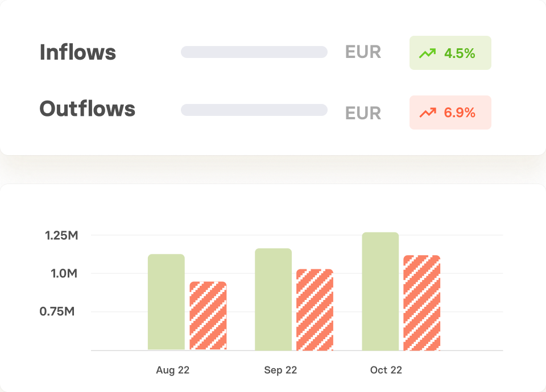Select the 6.9% outflows growth badge

pyautogui.click(x=450, y=112)
